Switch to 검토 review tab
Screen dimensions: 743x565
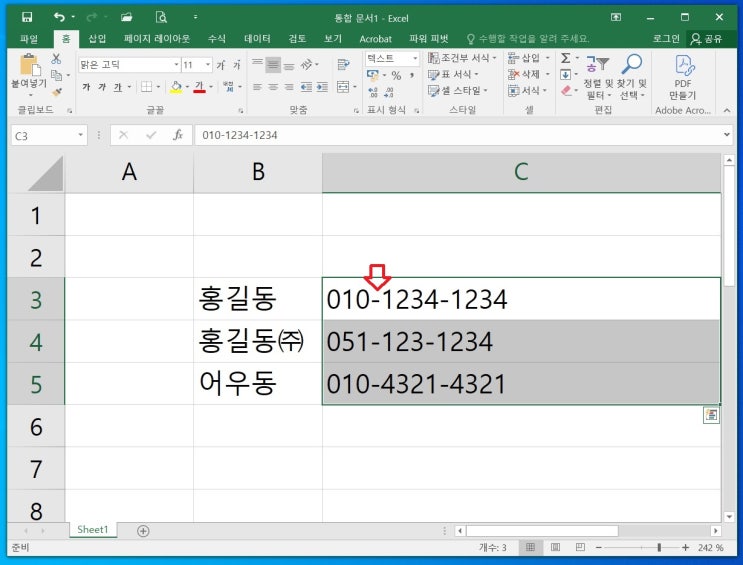coord(298,39)
